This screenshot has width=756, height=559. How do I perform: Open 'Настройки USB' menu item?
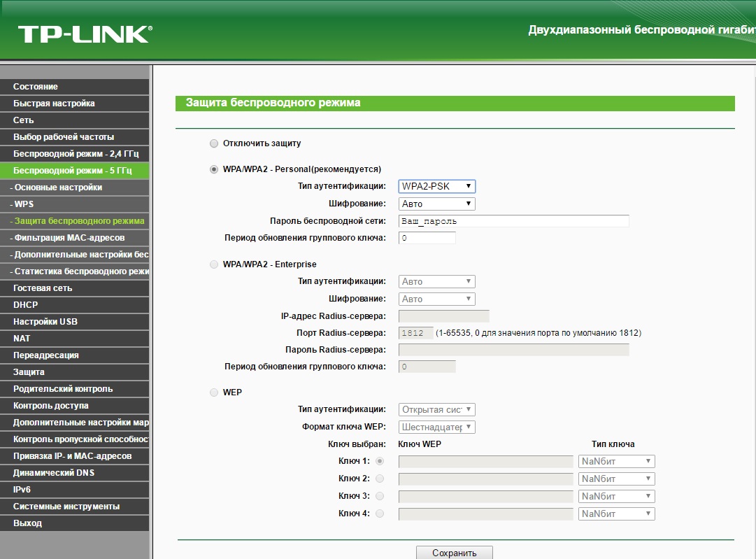[x=45, y=322]
